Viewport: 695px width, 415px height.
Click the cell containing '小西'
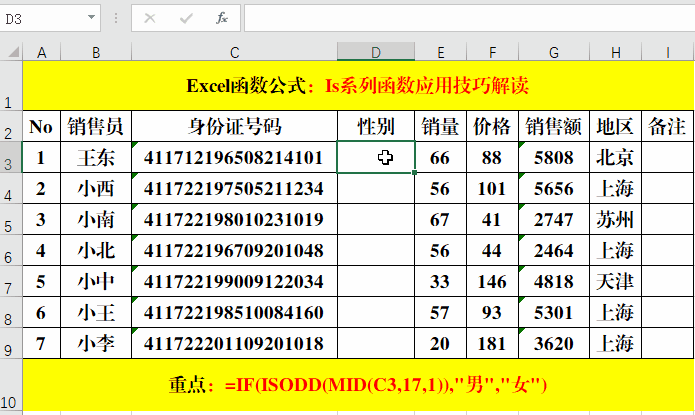(96, 188)
